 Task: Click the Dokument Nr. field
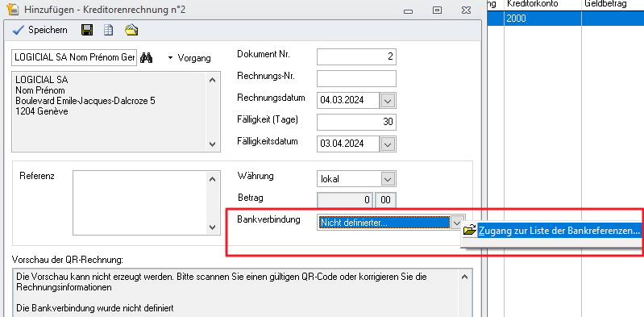pos(356,56)
